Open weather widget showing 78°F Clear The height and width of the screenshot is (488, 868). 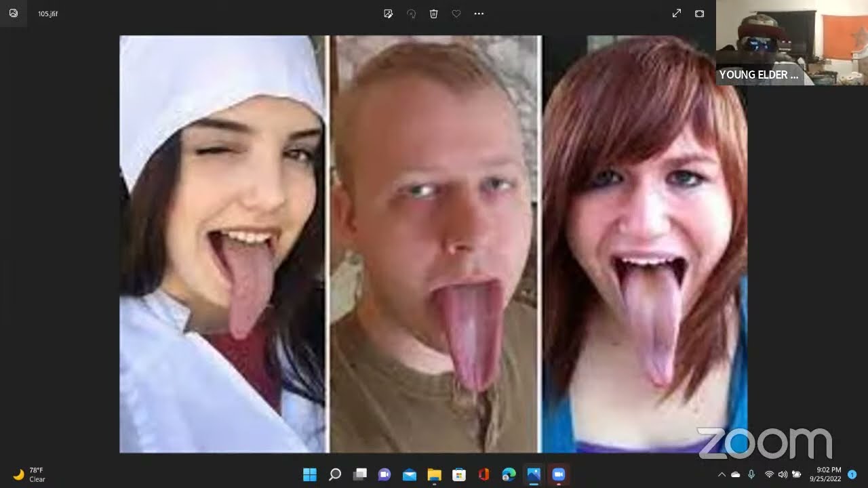[x=30, y=474]
